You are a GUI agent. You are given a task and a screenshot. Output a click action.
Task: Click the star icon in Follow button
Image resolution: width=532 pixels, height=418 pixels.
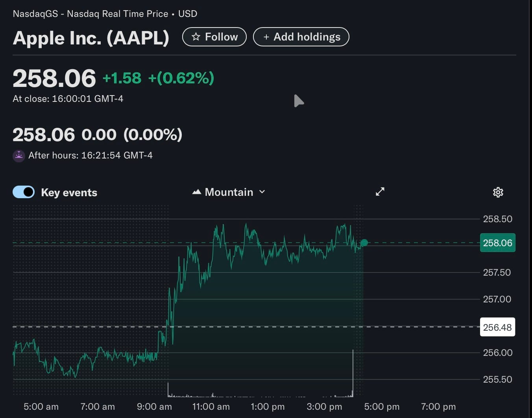point(196,37)
